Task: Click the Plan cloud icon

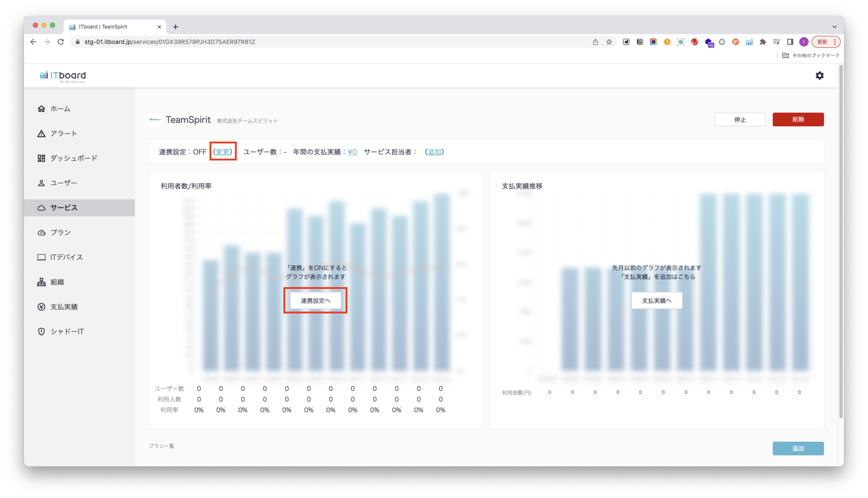Action: (41, 233)
